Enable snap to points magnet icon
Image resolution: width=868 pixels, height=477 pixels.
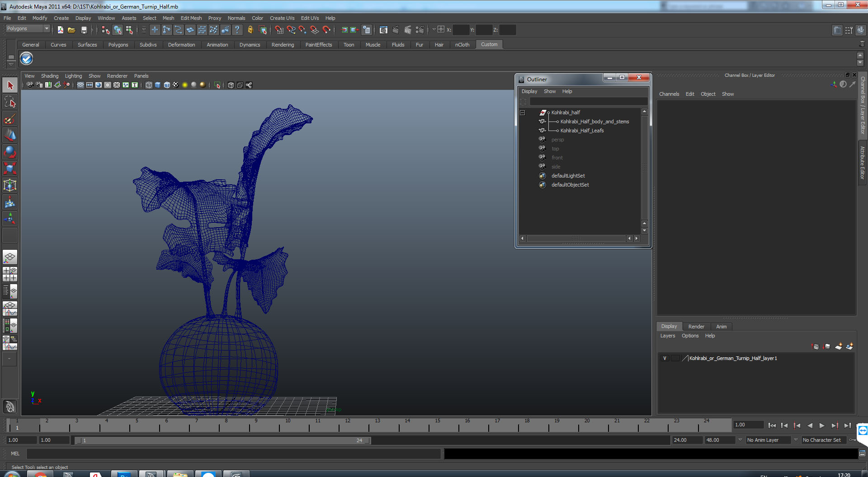[x=302, y=30]
